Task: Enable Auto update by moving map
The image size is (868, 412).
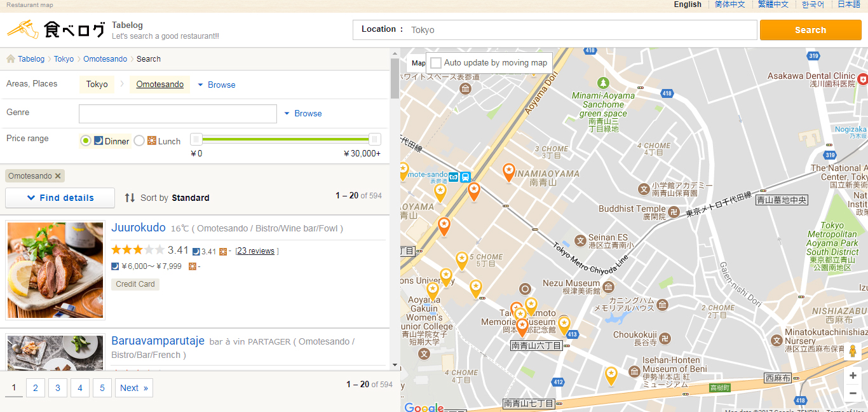Action: (x=436, y=63)
